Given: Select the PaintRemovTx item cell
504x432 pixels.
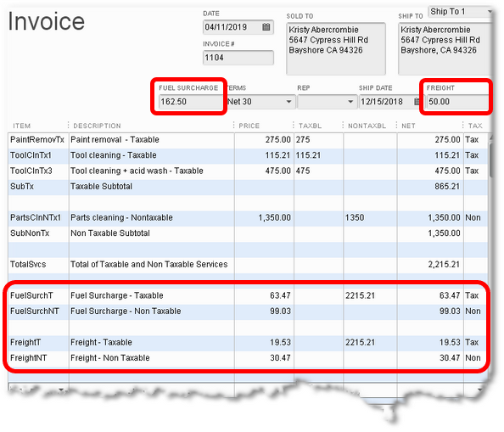Looking at the screenshot, I should 38,140.
